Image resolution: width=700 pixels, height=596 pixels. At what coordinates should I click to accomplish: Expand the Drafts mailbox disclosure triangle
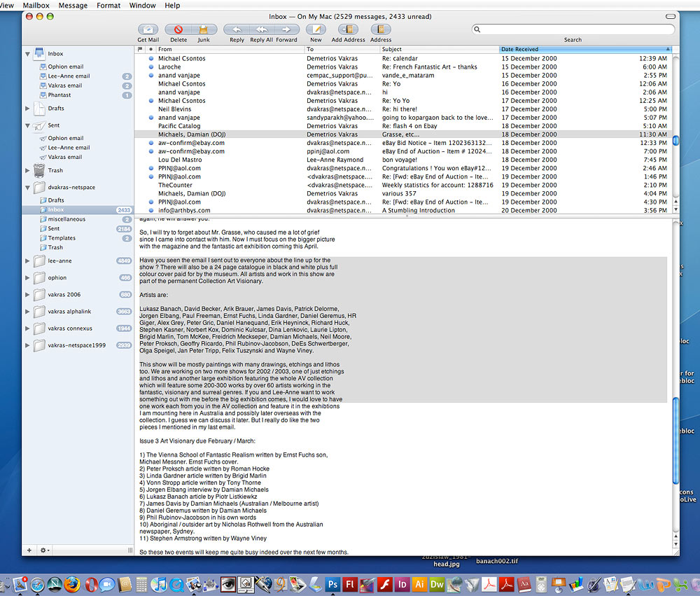27,109
